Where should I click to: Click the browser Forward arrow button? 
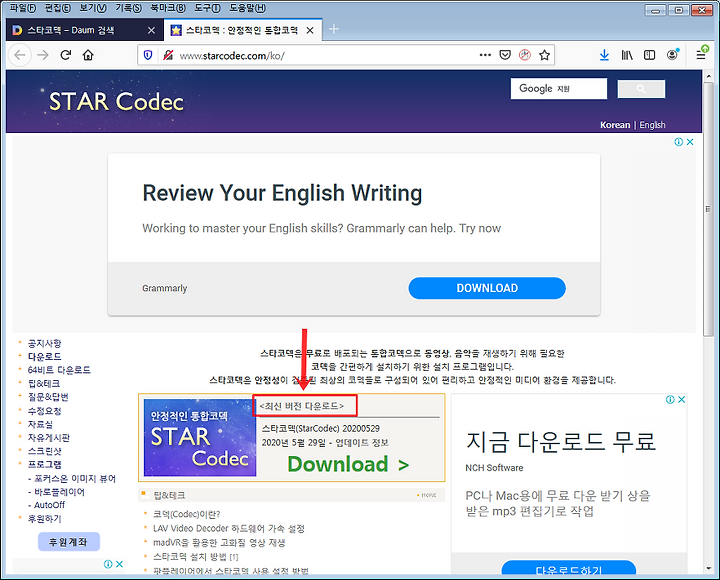pos(43,55)
